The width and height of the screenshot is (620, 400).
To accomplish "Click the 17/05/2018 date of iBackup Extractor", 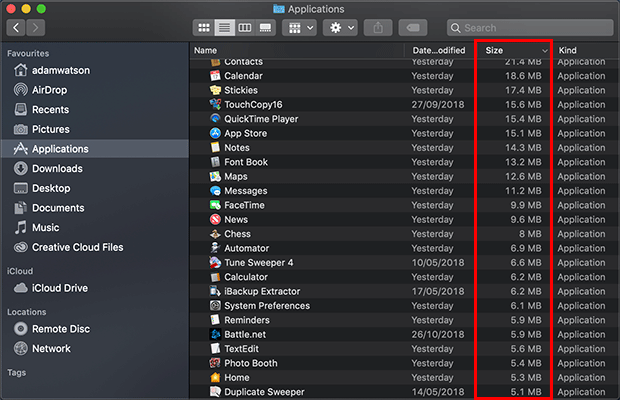I will click(438, 292).
